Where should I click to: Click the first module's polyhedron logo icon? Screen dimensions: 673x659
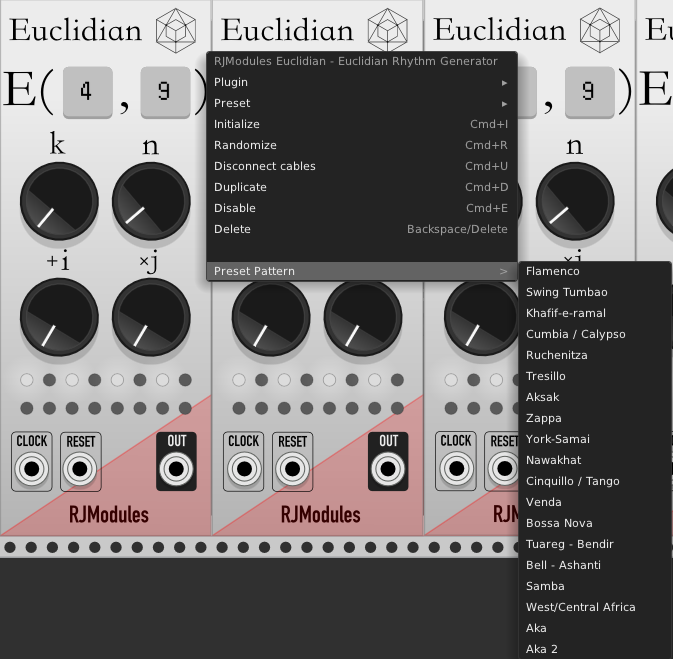(176, 30)
